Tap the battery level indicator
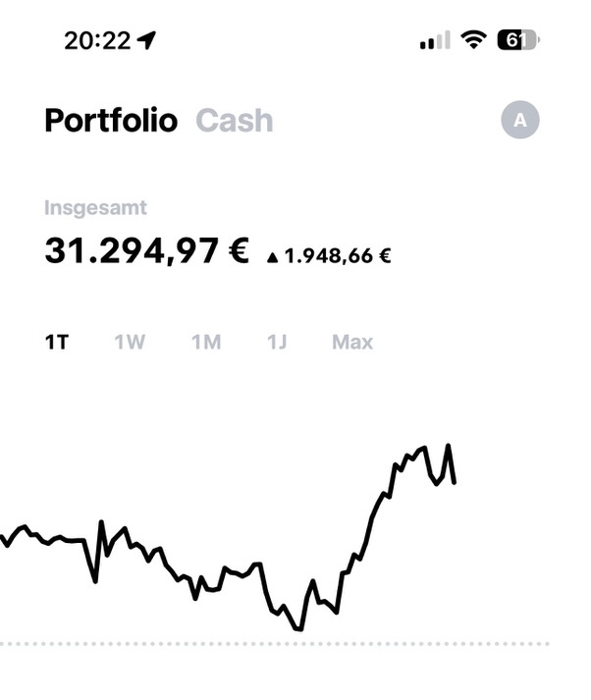Screen dimensions: 591x700 [x=518, y=40]
